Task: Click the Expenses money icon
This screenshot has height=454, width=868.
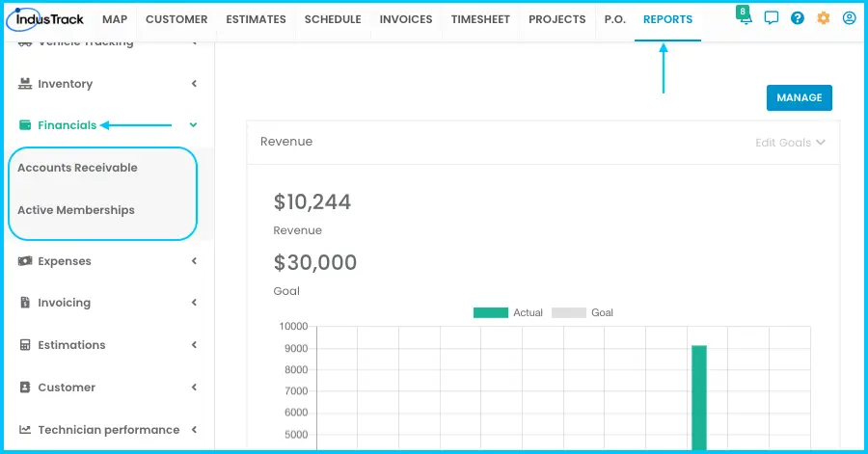Action: pyautogui.click(x=25, y=261)
